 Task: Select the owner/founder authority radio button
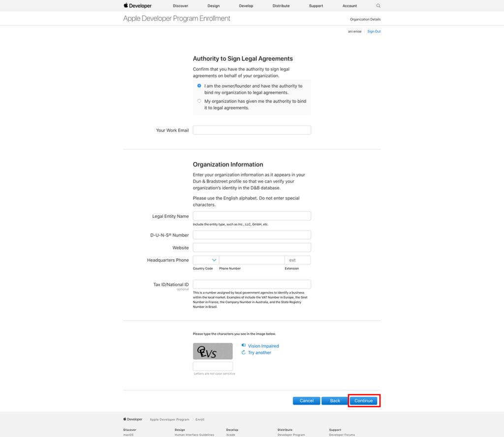(199, 85)
